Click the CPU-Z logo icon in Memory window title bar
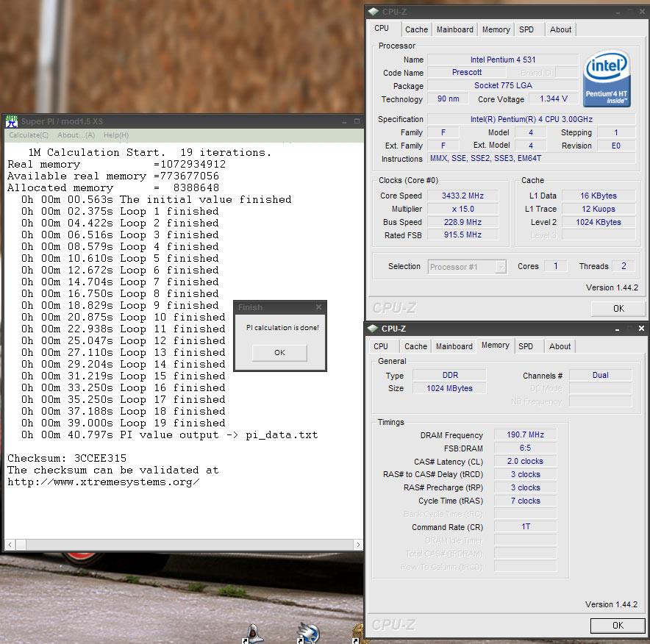The height and width of the screenshot is (644, 650). (373, 329)
